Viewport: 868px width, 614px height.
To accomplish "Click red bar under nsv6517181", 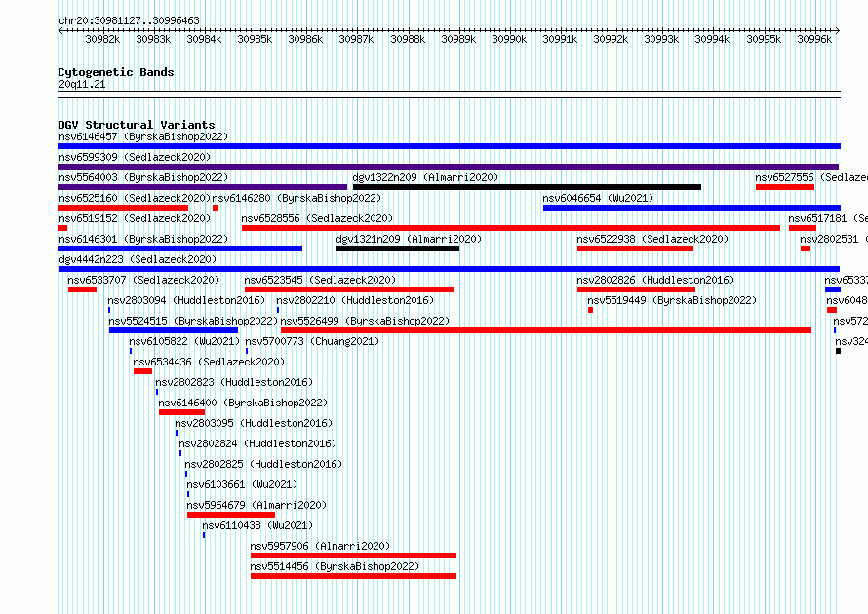I will click(x=803, y=228).
